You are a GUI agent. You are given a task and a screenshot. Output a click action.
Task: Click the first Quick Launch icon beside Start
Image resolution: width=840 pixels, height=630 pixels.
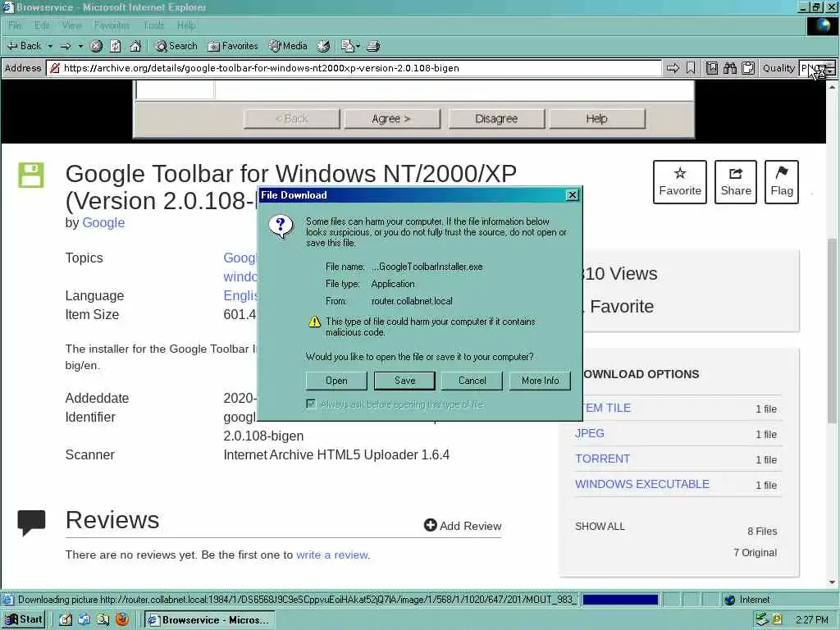[x=66, y=620]
